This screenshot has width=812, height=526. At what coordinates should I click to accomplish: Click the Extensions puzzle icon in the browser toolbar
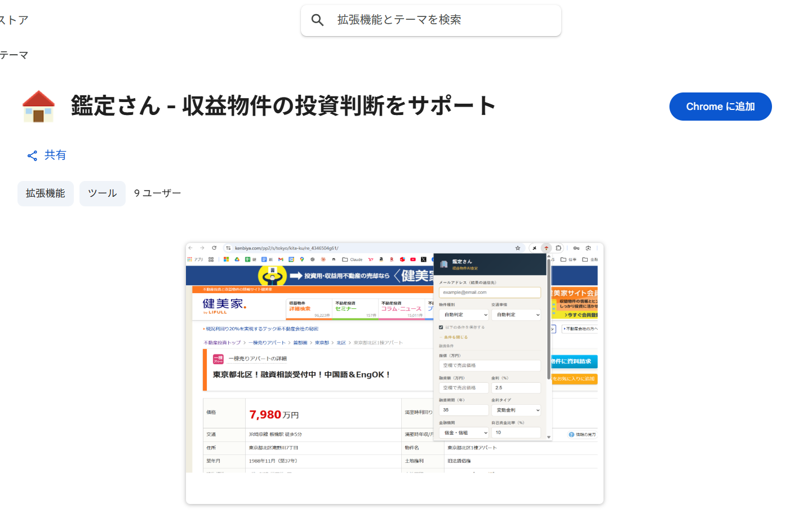pyautogui.click(x=558, y=248)
